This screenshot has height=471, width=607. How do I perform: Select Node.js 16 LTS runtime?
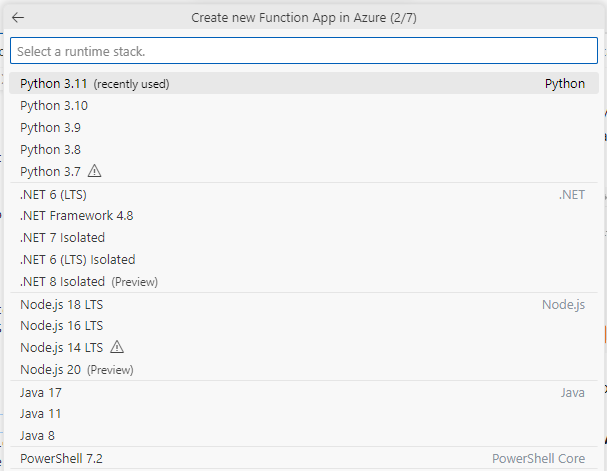click(x=304, y=325)
